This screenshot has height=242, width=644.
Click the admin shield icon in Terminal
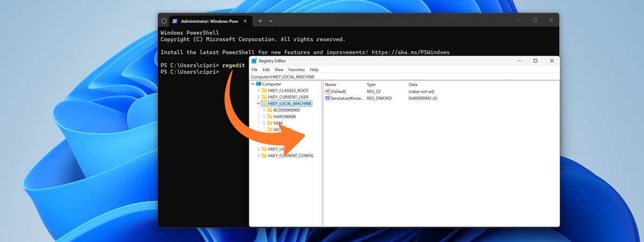164,21
